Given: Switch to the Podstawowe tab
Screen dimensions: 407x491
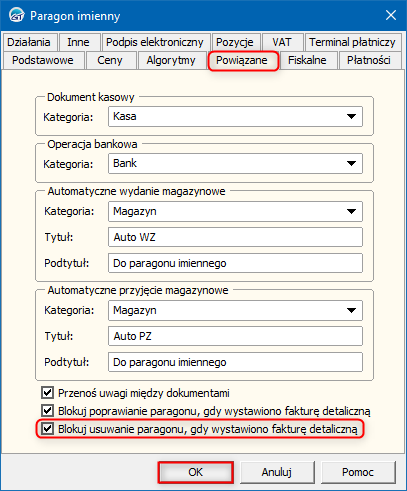Looking at the screenshot, I should (x=43, y=60).
